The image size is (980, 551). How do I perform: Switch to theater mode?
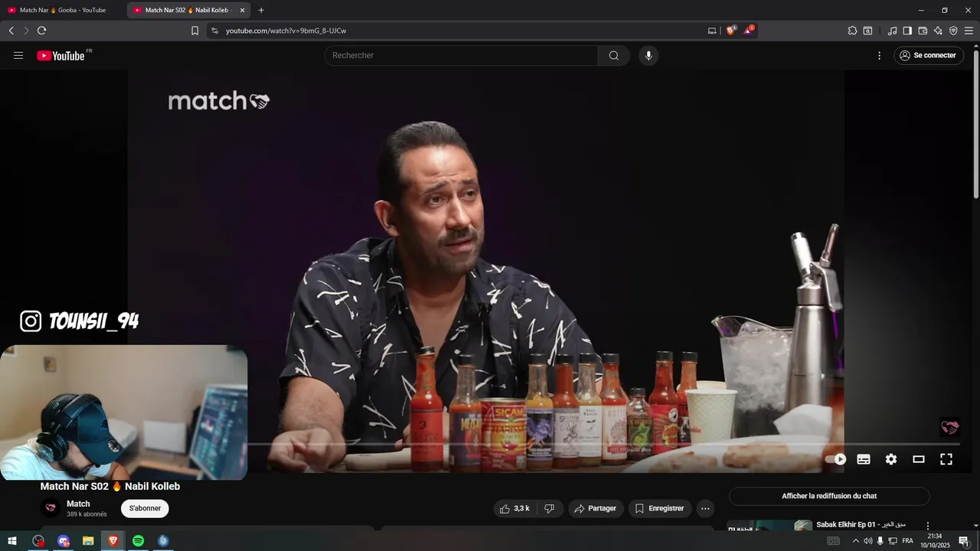click(x=919, y=459)
